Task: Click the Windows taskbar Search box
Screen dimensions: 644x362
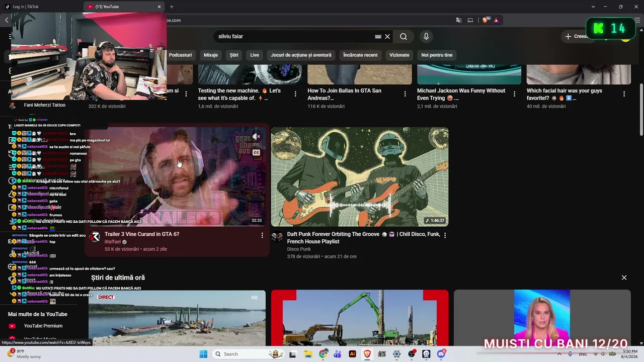Action: pyautogui.click(x=248, y=354)
